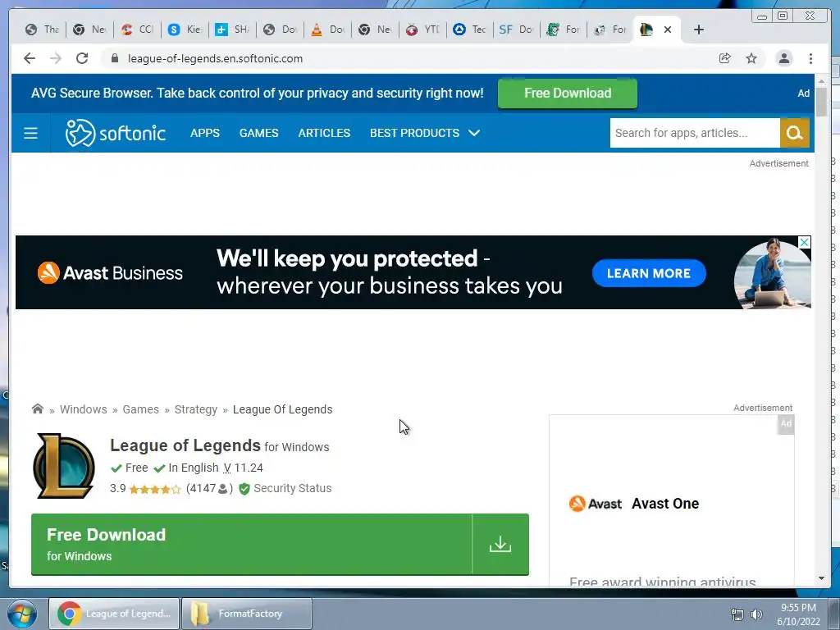The height and width of the screenshot is (630, 840).
Task: Click the network tray icon
Action: pyautogui.click(x=737, y=614)
